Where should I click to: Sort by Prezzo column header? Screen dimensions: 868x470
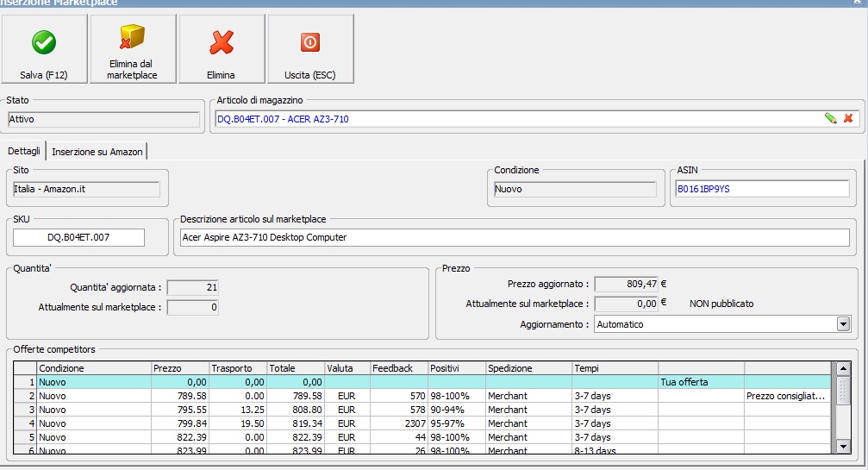click(179, 368)
